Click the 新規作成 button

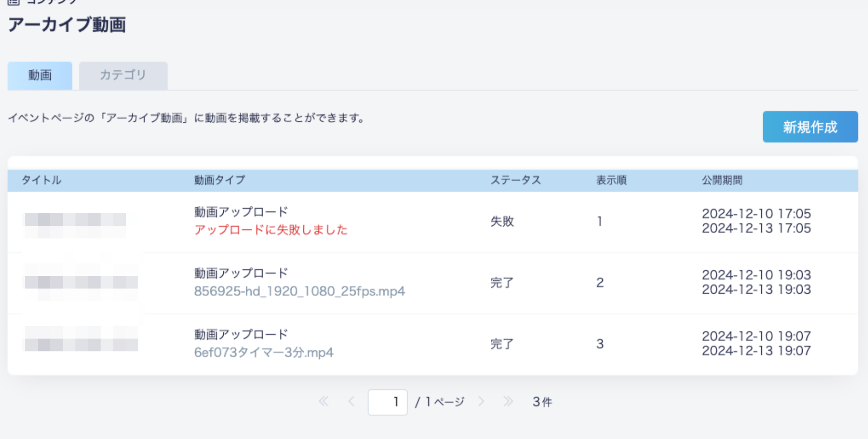(x=810, y=127)
